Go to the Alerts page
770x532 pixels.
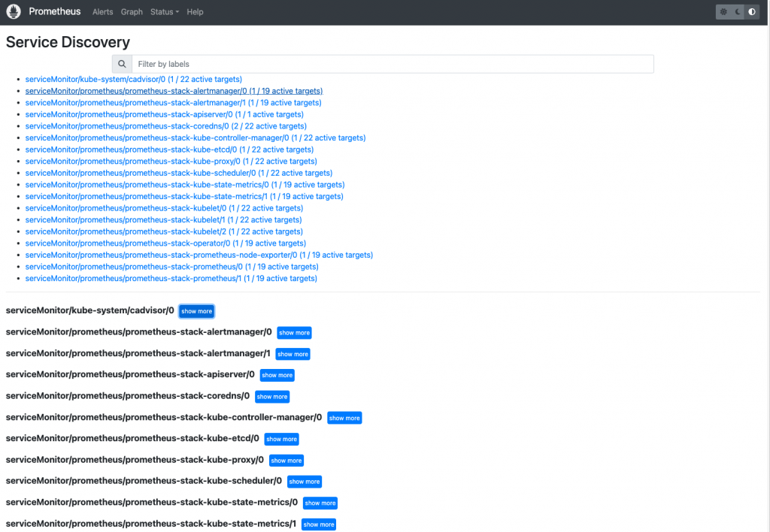[x=102, y=12]
